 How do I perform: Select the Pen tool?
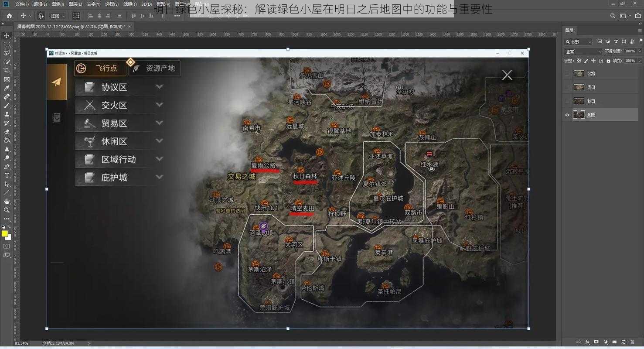[x=7, y=167]
